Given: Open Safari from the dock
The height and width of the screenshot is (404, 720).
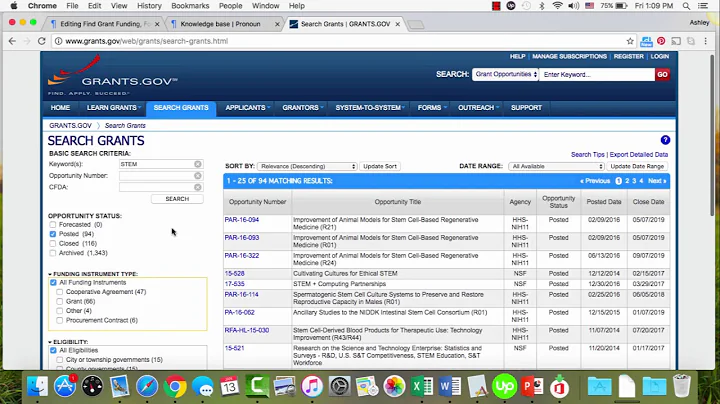Looking at the screenshot, I should coord(147,386).
